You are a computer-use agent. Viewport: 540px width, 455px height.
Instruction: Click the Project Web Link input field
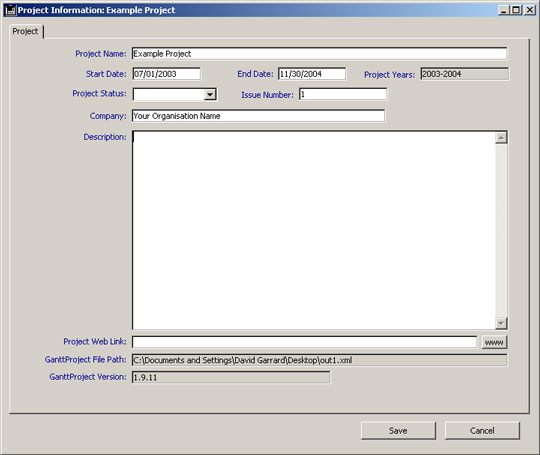coord(304,342)
